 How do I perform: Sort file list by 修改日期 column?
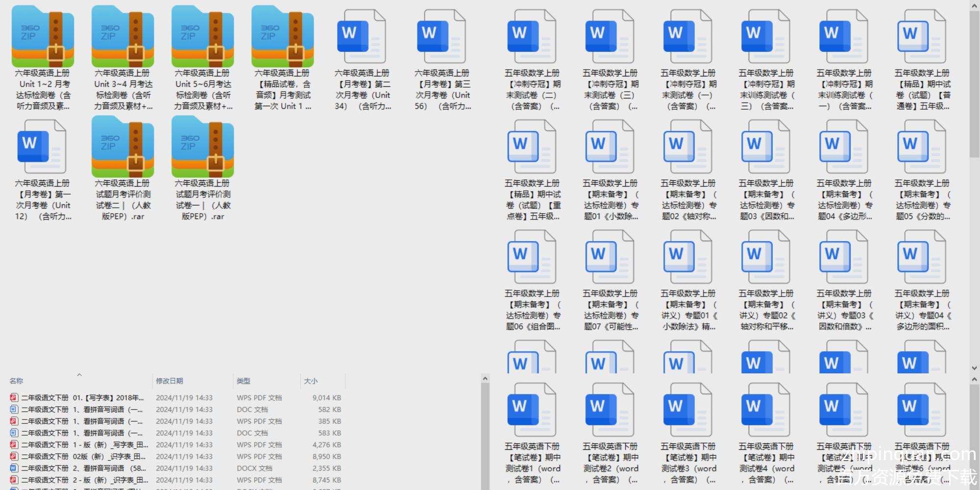170,381
